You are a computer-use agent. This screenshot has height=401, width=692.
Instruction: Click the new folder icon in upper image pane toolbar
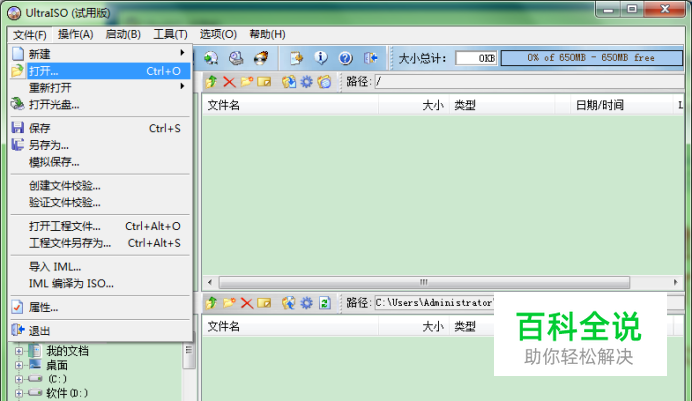coord(247,82)
